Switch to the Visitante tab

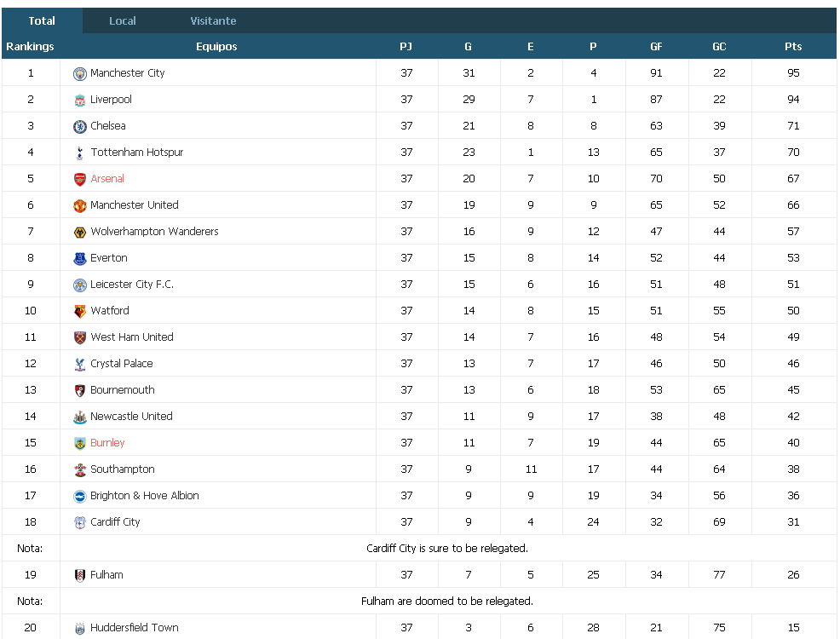click(213, 21)
